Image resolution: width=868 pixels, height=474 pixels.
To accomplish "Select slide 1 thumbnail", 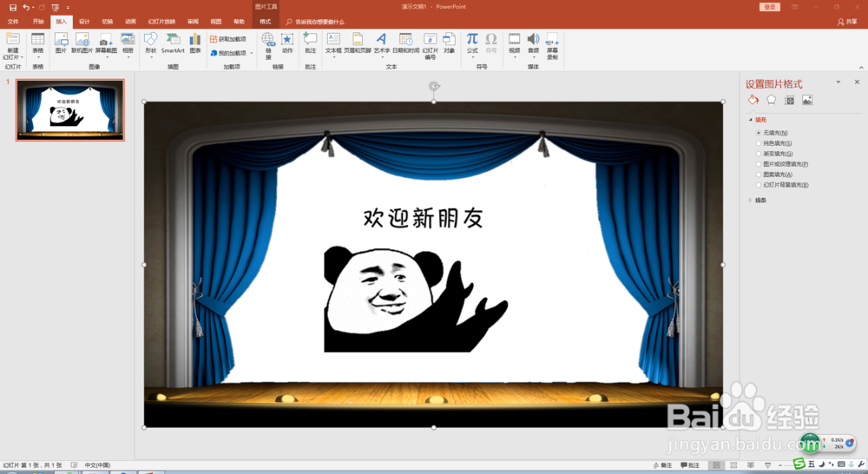I will (x=70, y=109).
